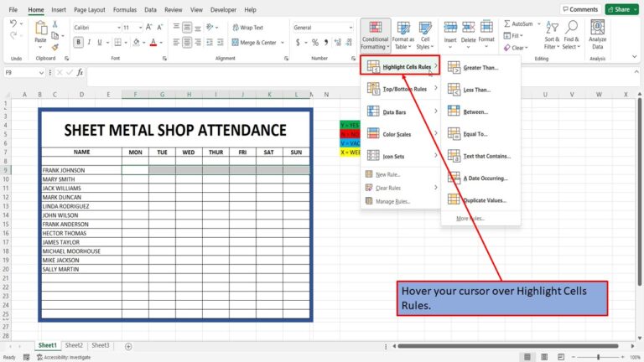
Task: Click the Undo arrow icon
Action: click(13, 23)
